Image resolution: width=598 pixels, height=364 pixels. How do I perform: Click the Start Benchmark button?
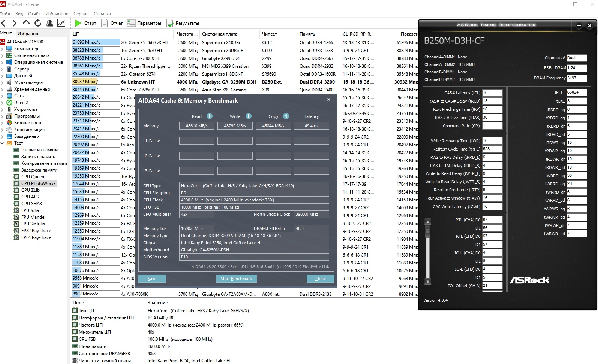tap(236, 279)
